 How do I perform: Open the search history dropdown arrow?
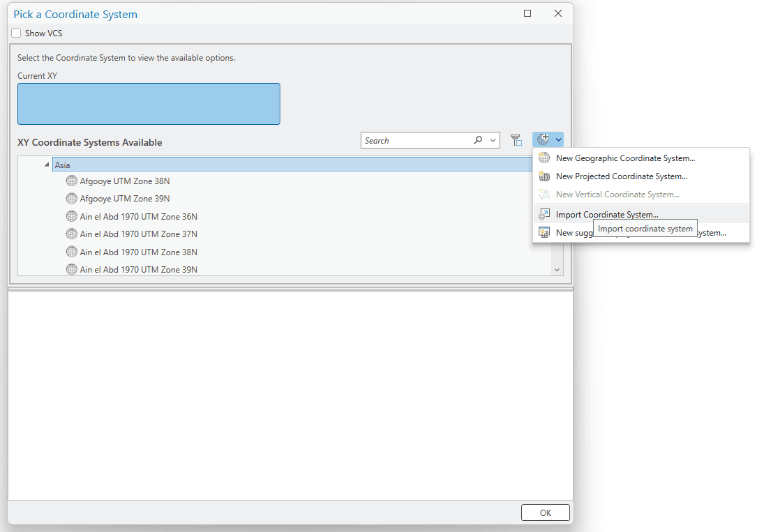click(x=493, y=140)
